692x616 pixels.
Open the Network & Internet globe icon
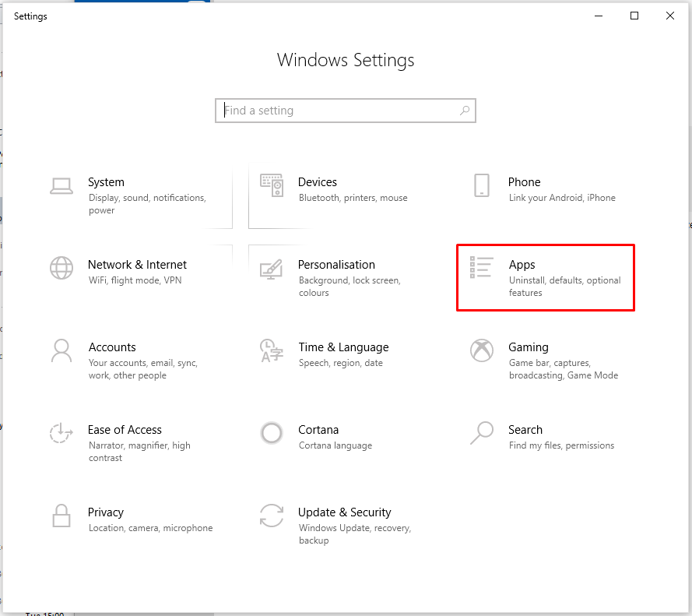click(61, 268)
